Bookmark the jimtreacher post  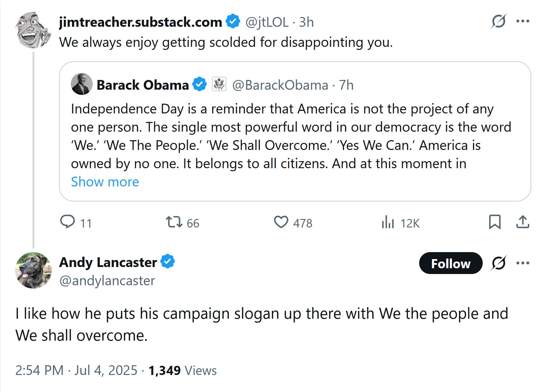click(495, 222)
